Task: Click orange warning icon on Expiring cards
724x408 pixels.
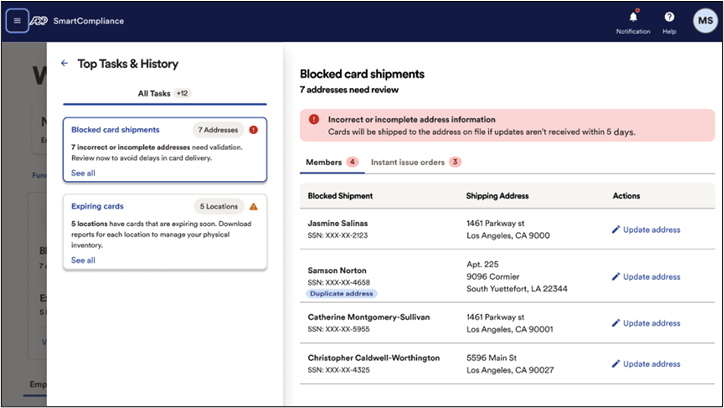Action: 253,207
